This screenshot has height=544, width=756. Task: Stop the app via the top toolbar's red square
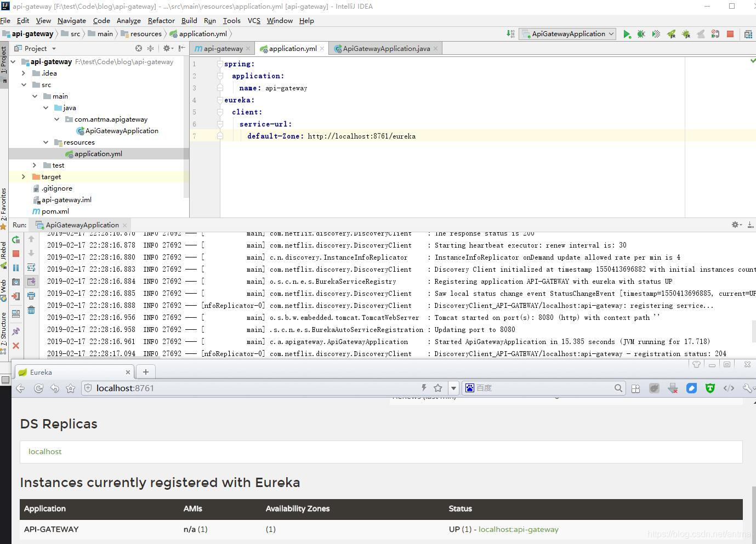730,34
